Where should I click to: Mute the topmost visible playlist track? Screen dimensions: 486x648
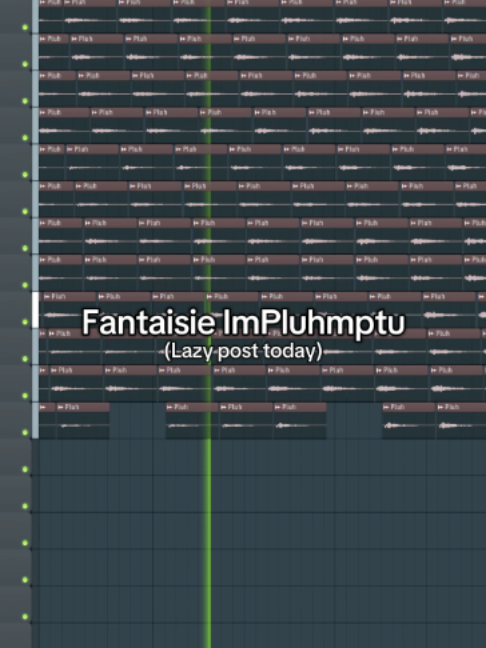25,27
